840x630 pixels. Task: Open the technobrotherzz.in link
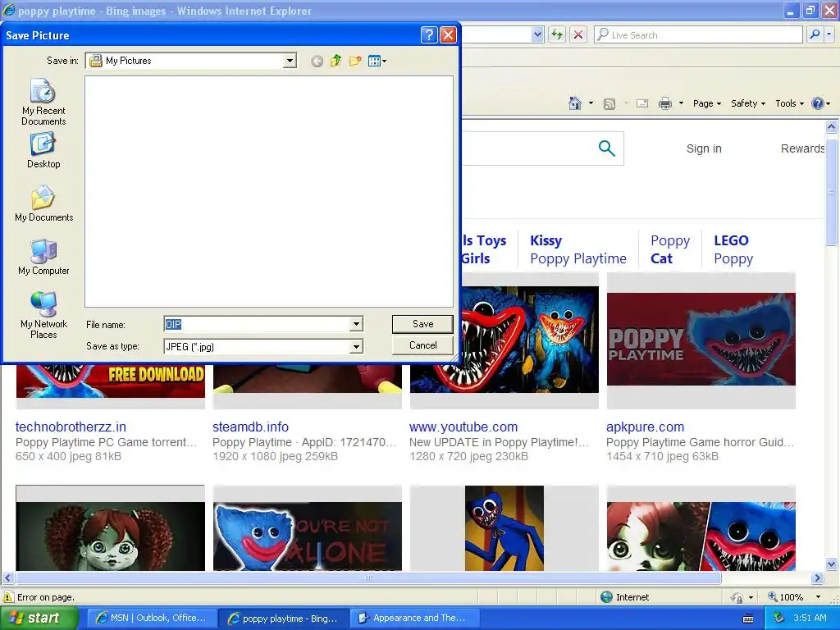click(71, 427)
